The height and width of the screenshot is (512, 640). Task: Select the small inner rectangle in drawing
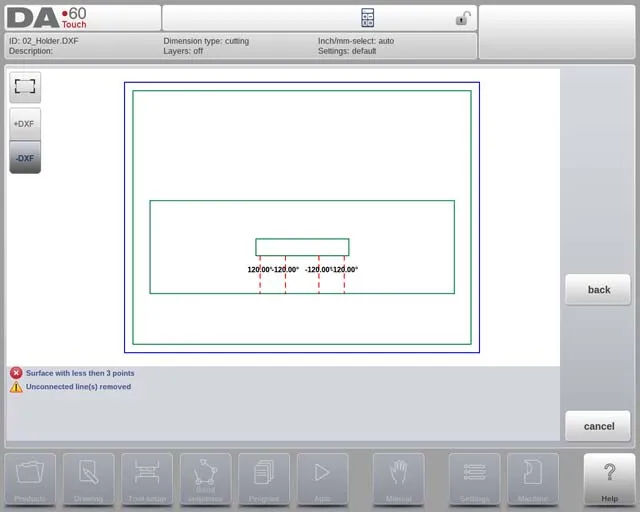click(302, 247)
